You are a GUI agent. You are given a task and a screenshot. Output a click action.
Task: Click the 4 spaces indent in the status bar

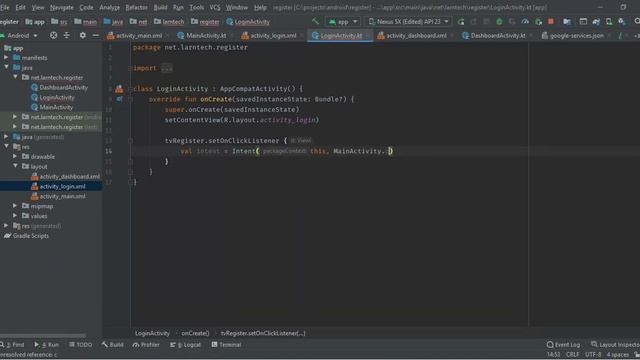point(618,354)
